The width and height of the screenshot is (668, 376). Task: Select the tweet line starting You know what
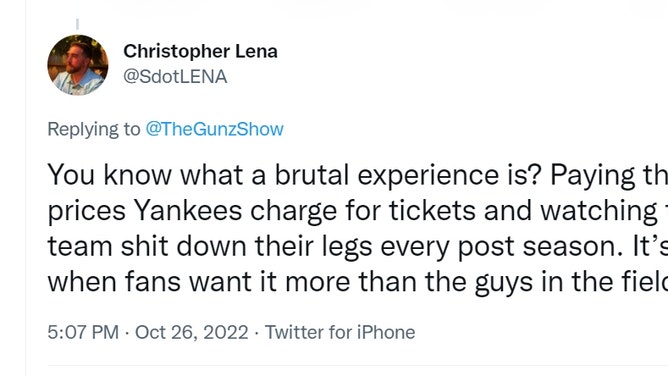(x=357, y=175)
